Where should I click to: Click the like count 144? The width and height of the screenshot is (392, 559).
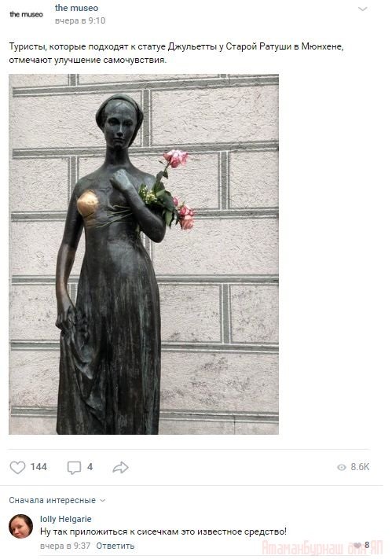tap(38, 467)
